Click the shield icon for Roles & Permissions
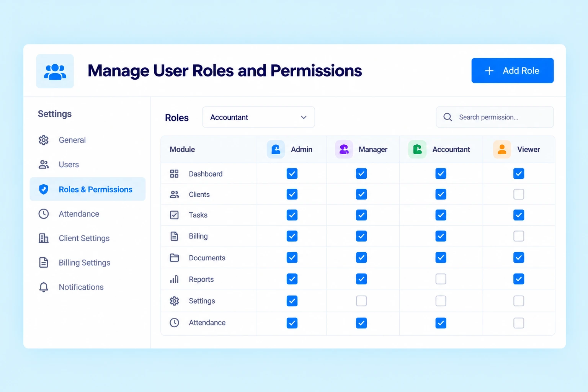The width and height of the screenshot is (588, 392). 44,189
